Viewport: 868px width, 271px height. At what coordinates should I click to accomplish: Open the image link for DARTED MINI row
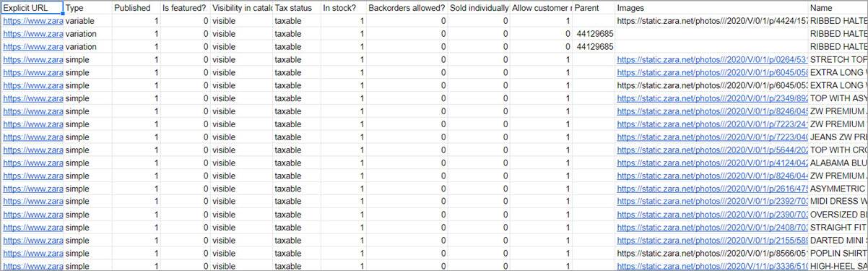tap(711, 241)
